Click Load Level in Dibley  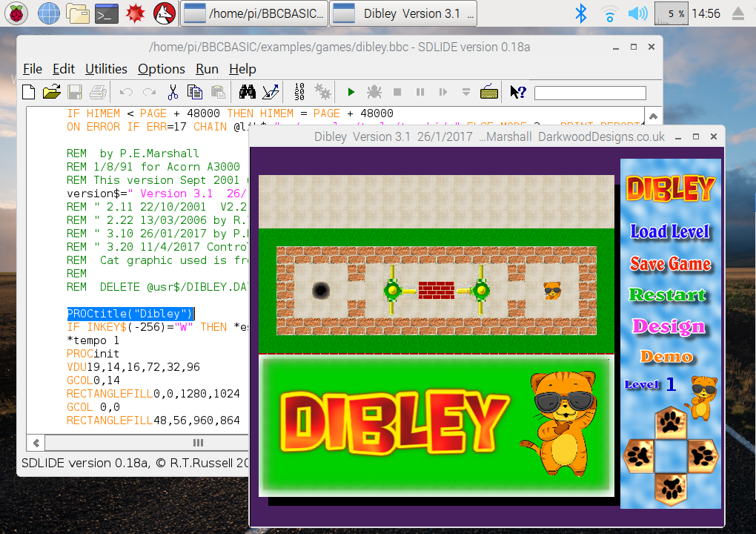coord(670,231)
